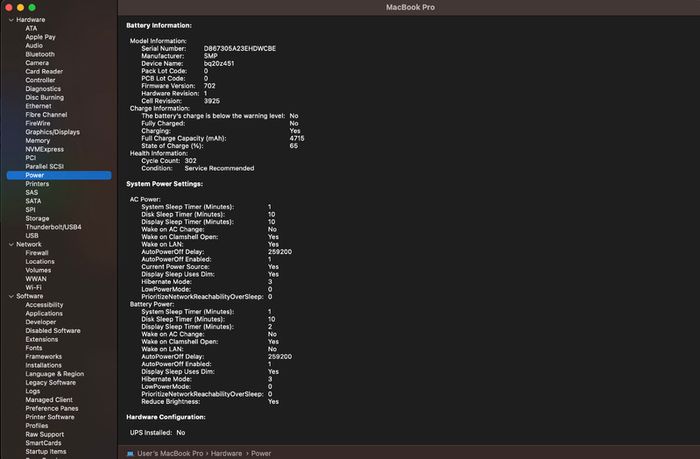
Task: Collapse the Software section chevron
Action: pyautogui.click(x=11, y=296)
